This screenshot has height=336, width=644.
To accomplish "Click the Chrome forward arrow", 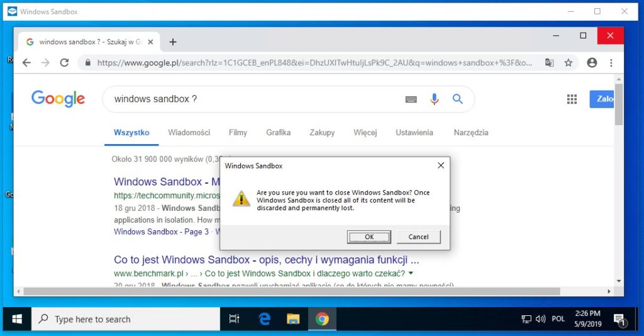I will [45, 62].
